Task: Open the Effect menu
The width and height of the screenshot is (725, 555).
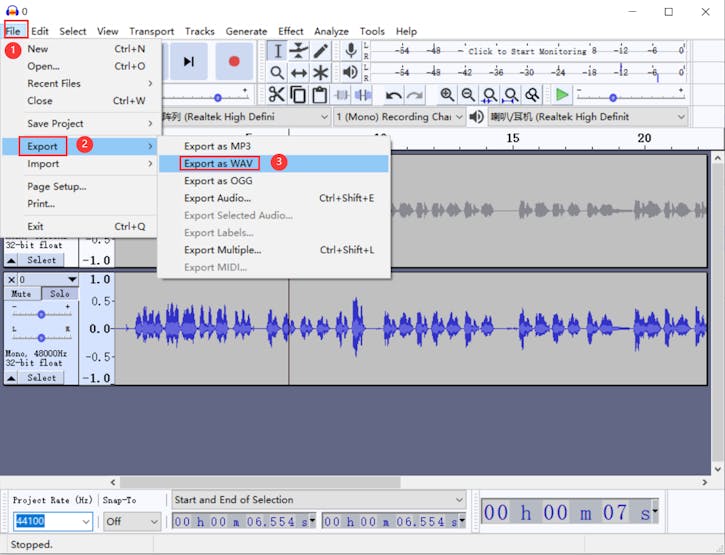Action: (x=291, y=31)
